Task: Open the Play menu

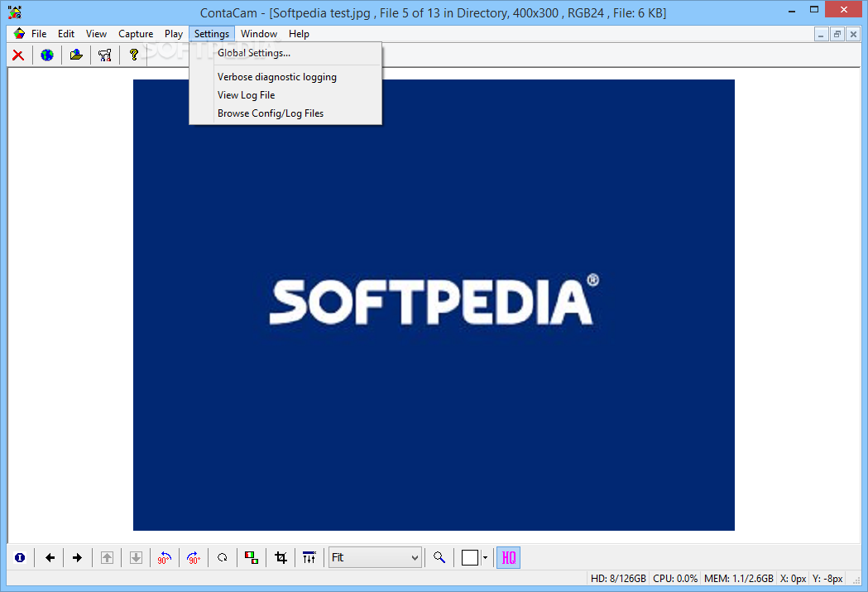Action: point(173,34)
